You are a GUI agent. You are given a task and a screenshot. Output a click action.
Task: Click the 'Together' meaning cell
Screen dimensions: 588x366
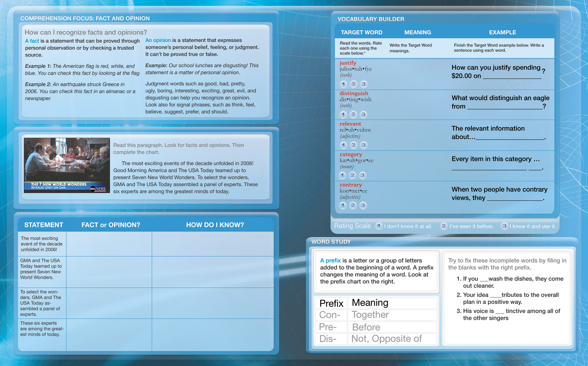pos(392,315)
